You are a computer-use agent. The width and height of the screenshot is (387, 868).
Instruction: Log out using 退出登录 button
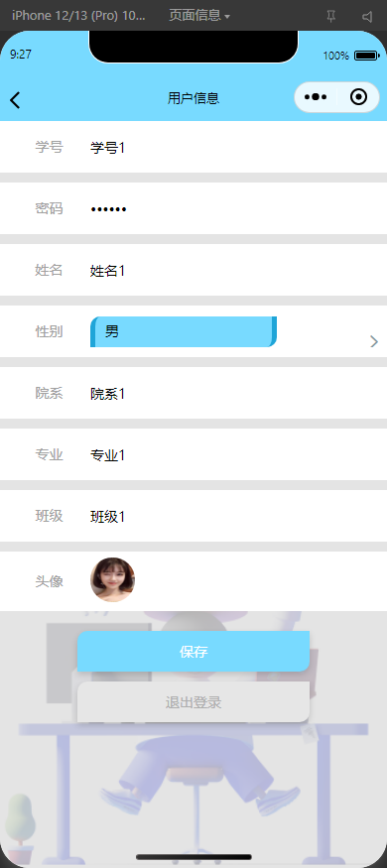pyautogui.click(x=193, y=702)
